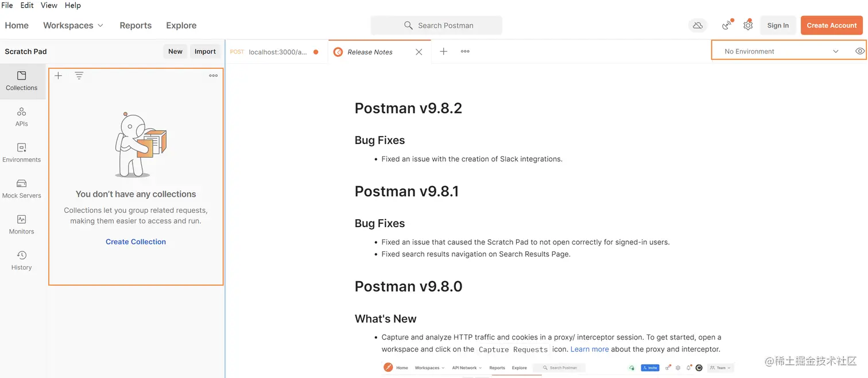Click the search results navigation fix line
This screenshot has height=378, width=868.
coord(476,254)
